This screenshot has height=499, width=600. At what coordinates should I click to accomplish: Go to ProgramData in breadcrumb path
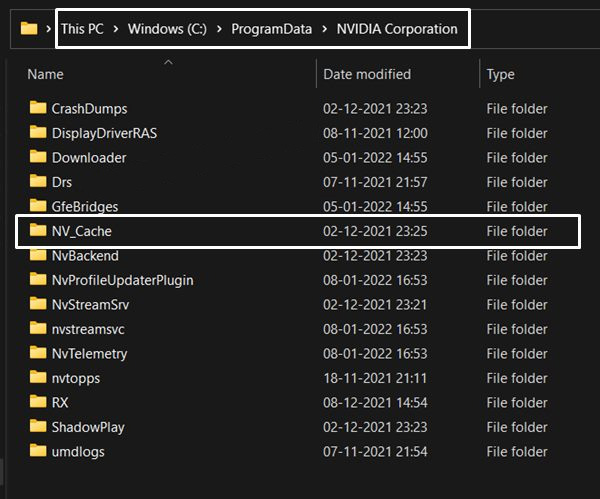click(x=271, y=29)
